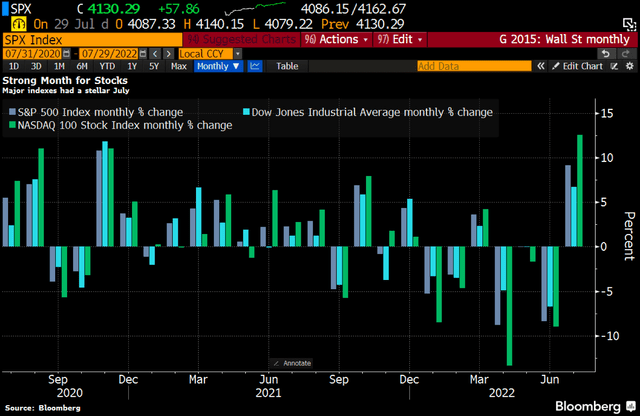Click the 'Major indexes had a stellar July' subtitle

66,90
